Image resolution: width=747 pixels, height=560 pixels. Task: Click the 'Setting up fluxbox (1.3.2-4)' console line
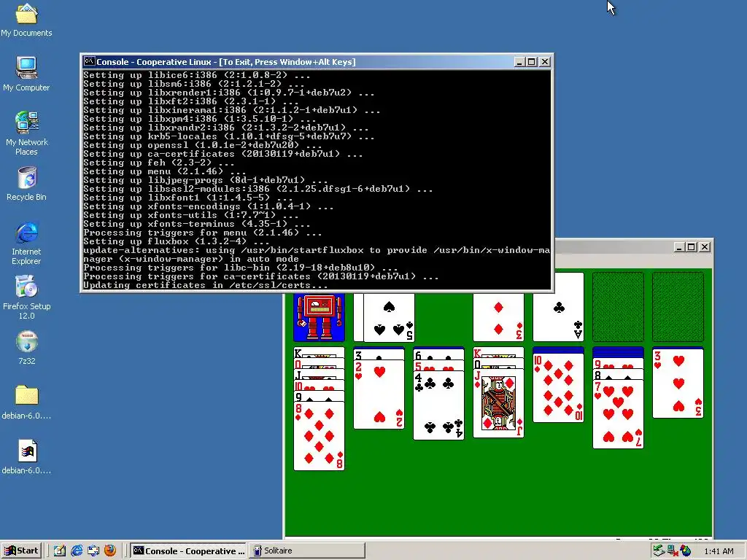(177, 241)
